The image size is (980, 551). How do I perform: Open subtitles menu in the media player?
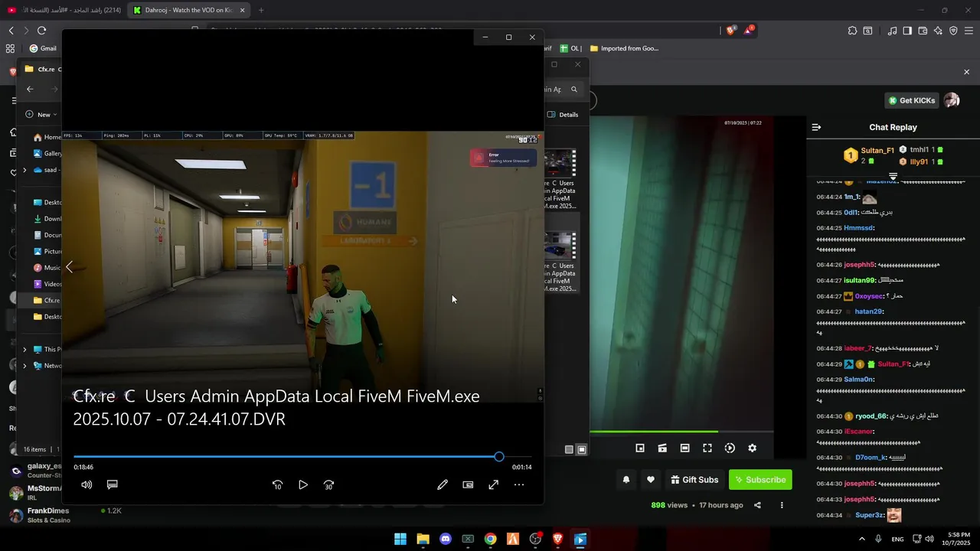coord(112,484)
